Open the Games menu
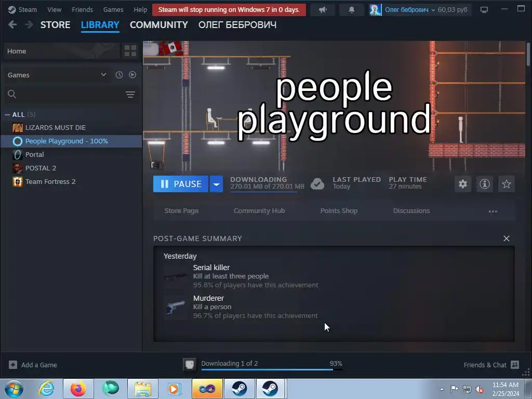 coord(113,10)
